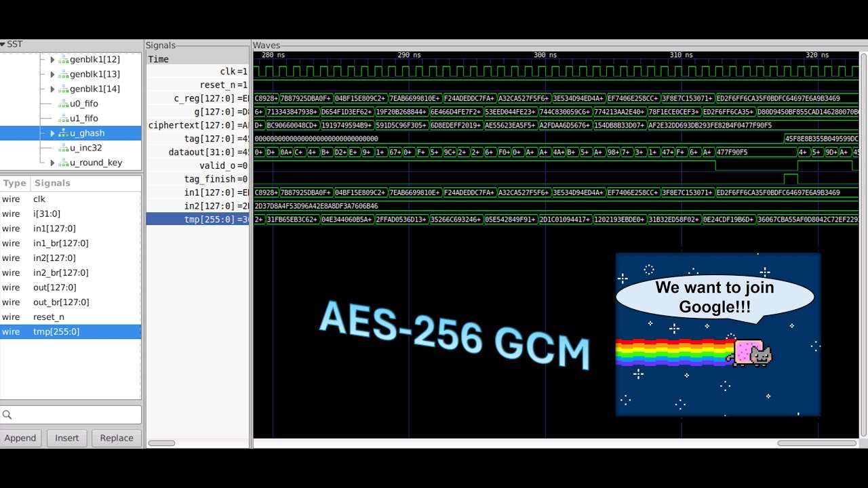
Task: Focus the signal filter search field
Action: 71,415
